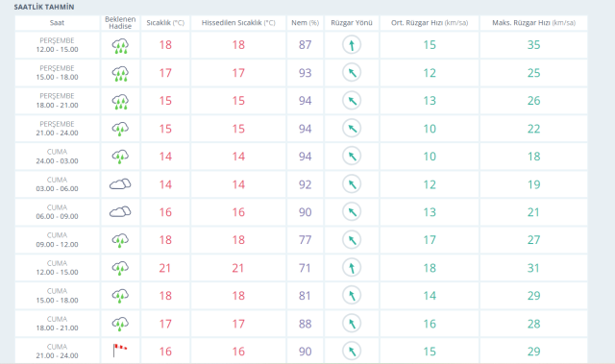Click humidity value 88 for Cuma 18.00
The image size is (615, 364).
(x=306, y=324)
